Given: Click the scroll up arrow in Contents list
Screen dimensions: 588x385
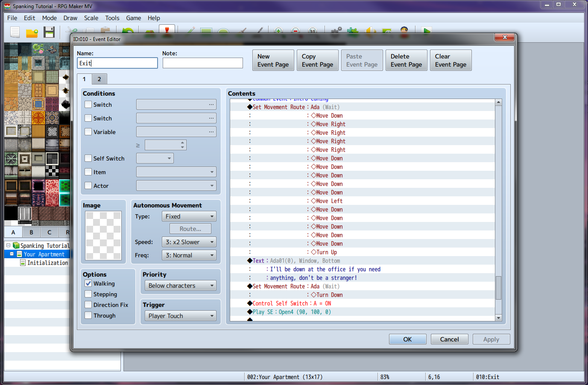Looking at the screenshot, I should click(x=498, y=102).
